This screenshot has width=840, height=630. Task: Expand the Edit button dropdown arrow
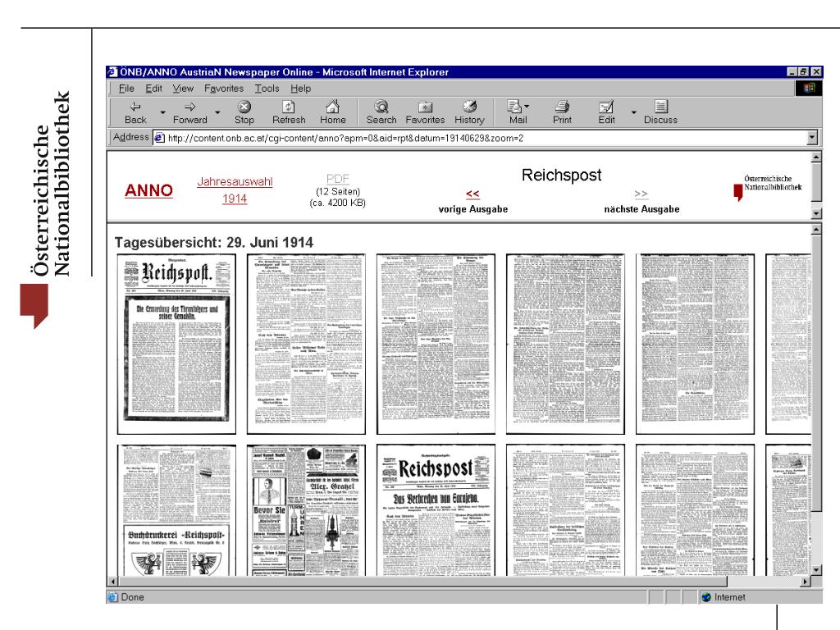click(x=634, y=112)
